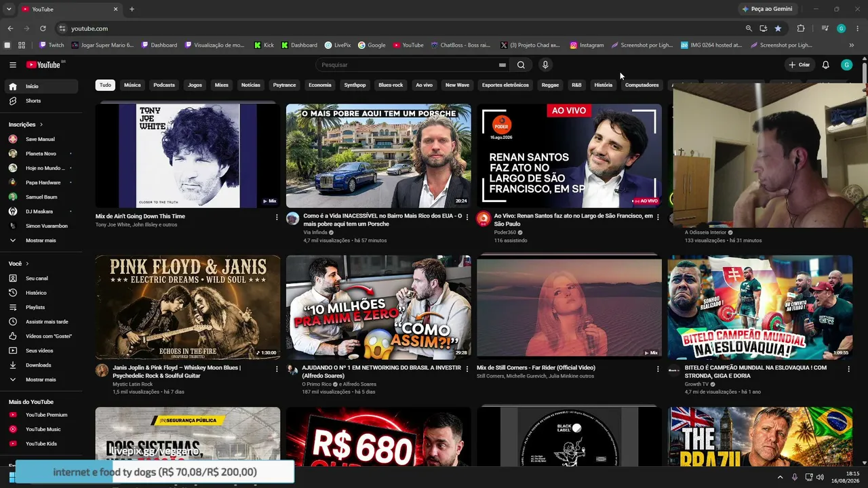Open Vídeos com "Gostei" list

(42, 336)
